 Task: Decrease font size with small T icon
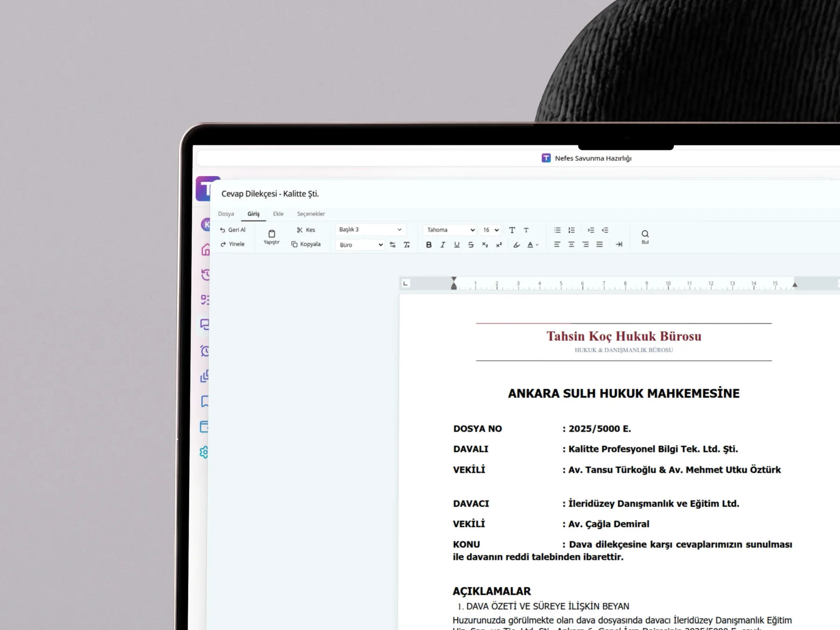526,230
